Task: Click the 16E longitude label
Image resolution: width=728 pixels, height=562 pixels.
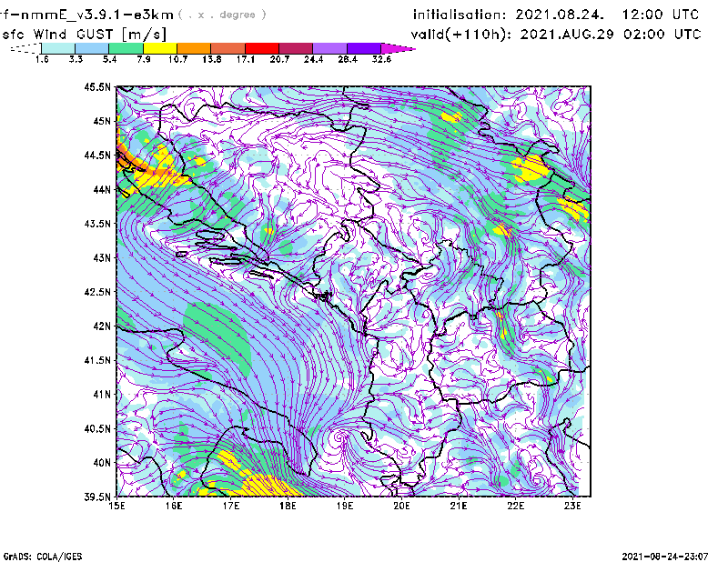Action: [x=174, y=506]
